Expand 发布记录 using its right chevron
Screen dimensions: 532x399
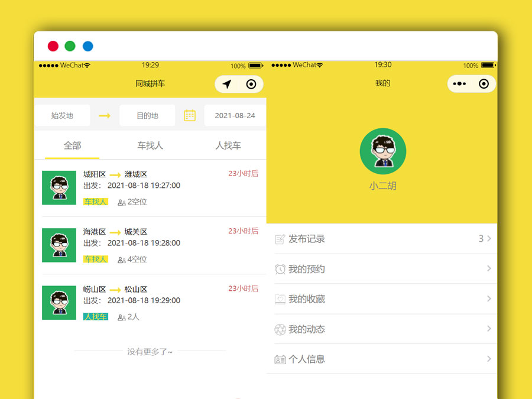(x=489, y=239)
